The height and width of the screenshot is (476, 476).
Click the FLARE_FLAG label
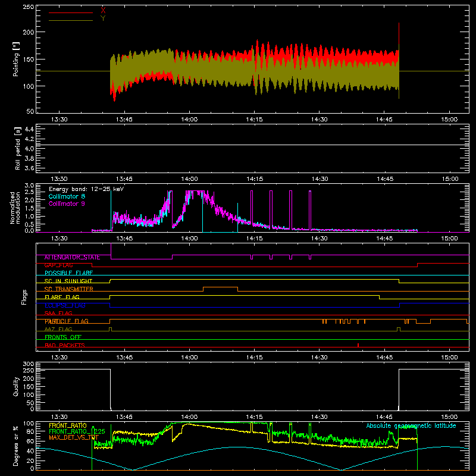[x=62, y=297]
